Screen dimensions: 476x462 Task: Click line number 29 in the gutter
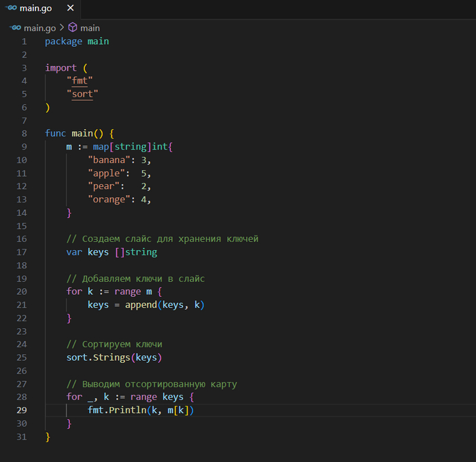(20, 410)
